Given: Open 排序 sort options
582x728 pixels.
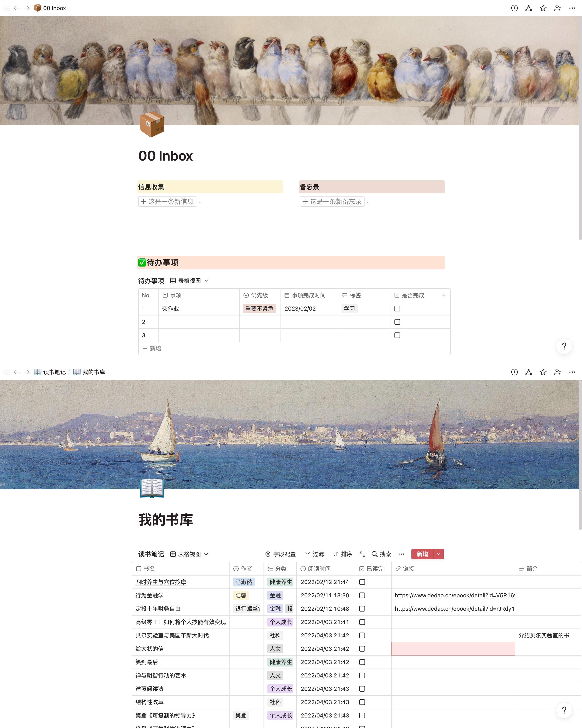Looking at the screenshot, I should (x=343, y=554).
